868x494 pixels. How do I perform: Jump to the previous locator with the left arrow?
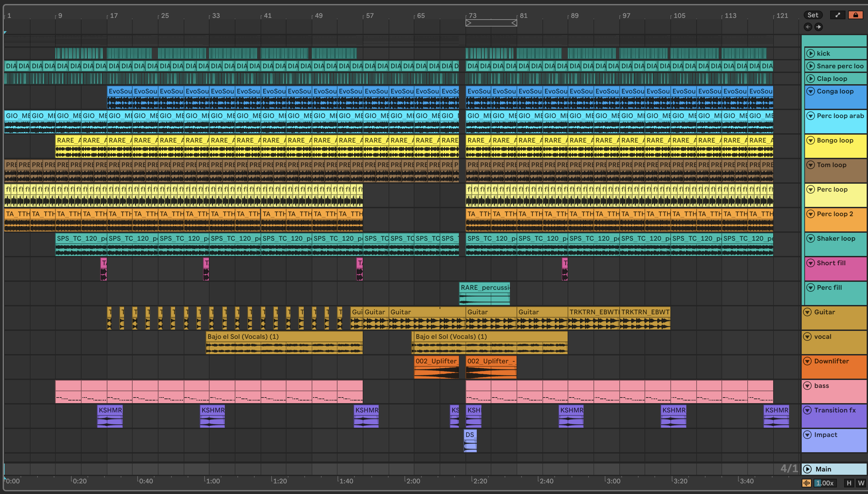coord(808,27)
